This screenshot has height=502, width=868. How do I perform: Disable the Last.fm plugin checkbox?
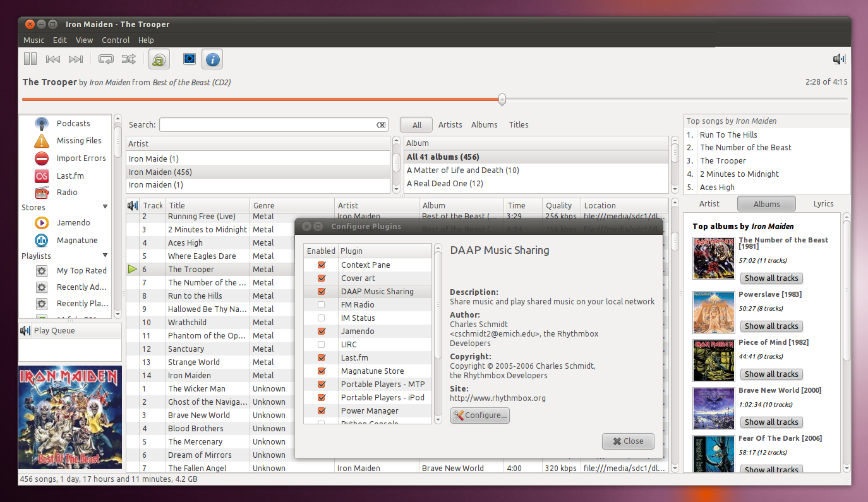321,358
